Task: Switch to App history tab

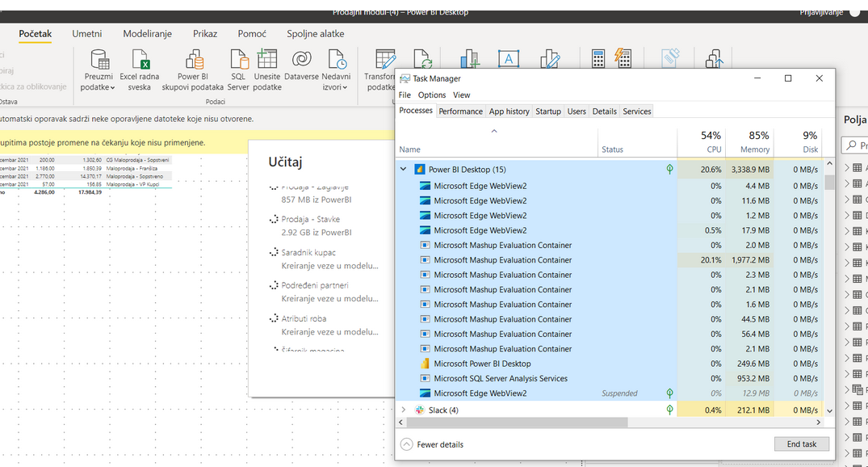Action: (x=509, y=111)
